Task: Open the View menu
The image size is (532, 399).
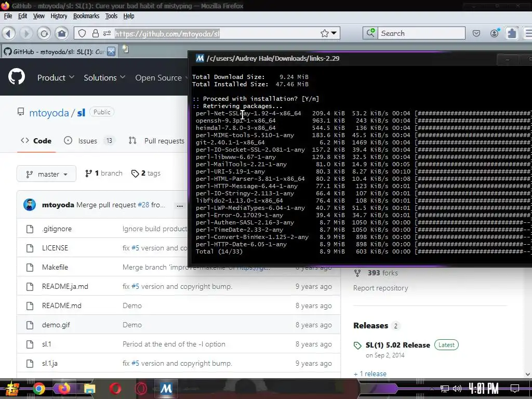Action: [x=38, y=16]
